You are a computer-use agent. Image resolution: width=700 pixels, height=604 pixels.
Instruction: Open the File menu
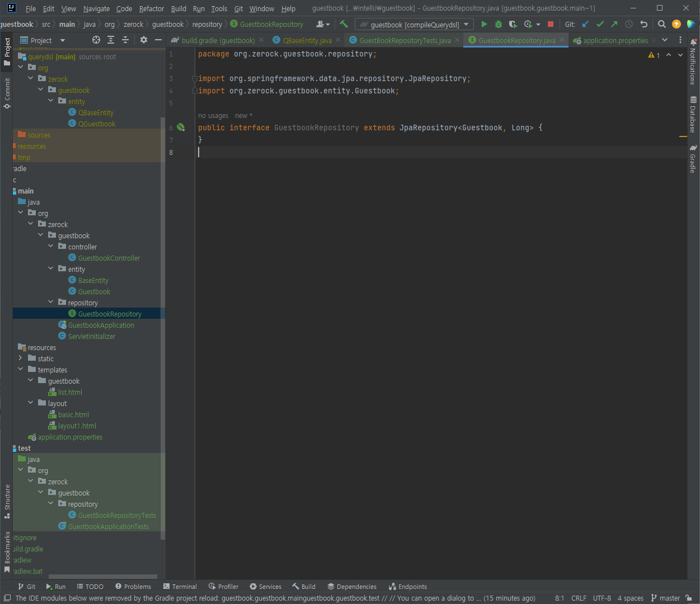tap(31, 8)
